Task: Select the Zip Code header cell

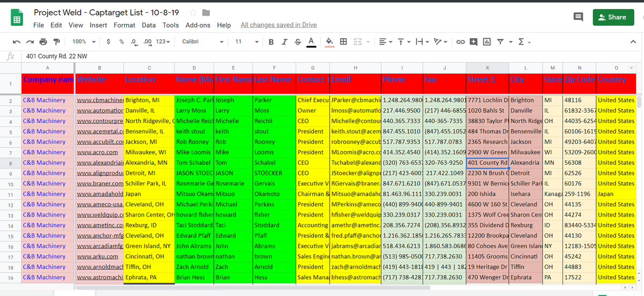Action: point(579,84)
